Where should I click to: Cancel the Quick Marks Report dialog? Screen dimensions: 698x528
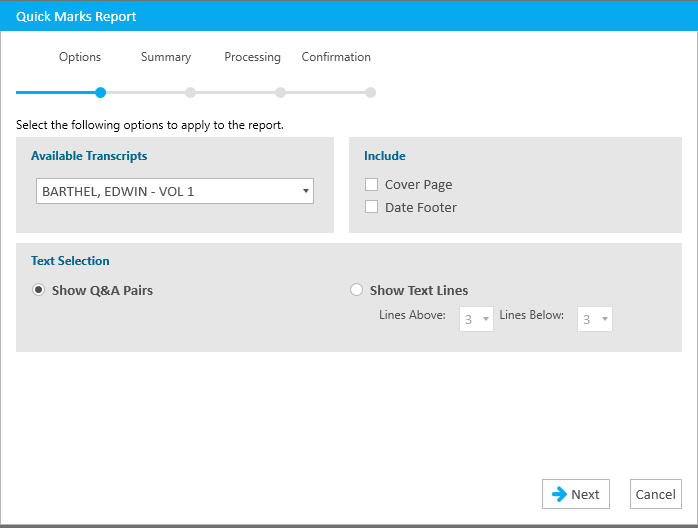[x=656, y=494]
